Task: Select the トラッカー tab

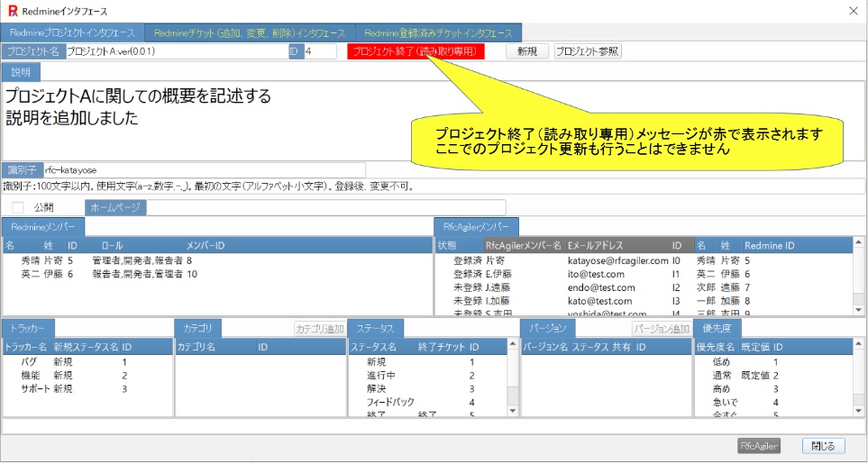Action: pyautogui.click(x=28, y=329)
